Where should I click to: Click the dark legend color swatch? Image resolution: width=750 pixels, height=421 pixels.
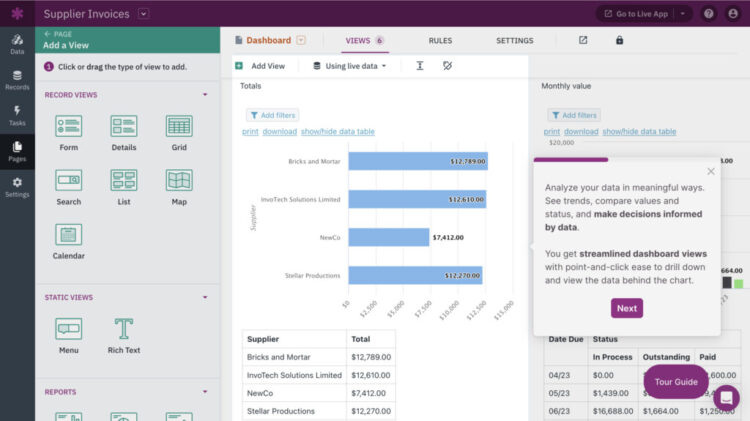pos(727,283)
